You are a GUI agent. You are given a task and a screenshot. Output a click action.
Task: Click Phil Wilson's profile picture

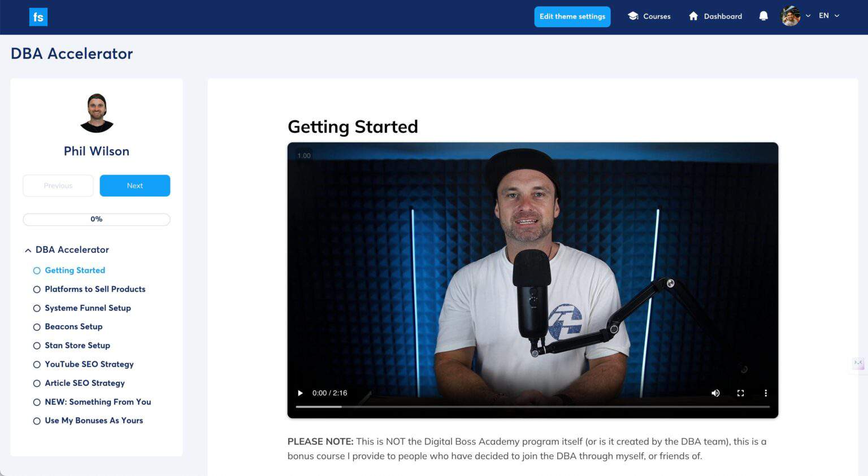click(x=96, y=112)
